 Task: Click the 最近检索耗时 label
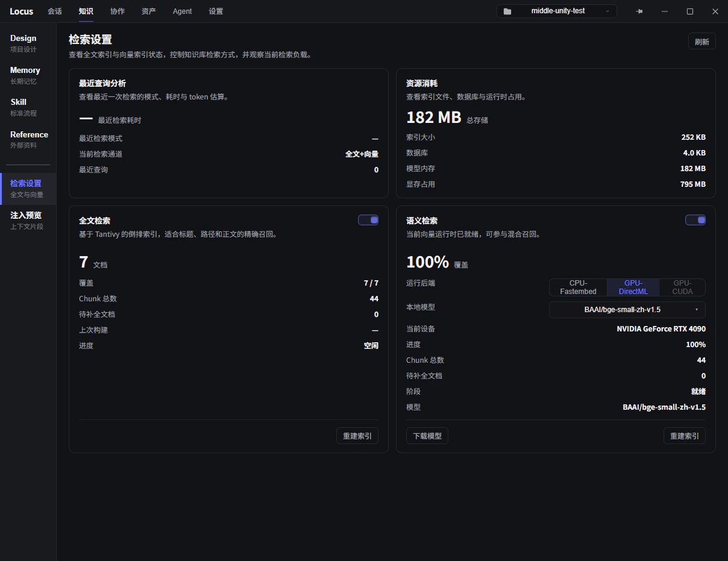(x=119, y=121)
